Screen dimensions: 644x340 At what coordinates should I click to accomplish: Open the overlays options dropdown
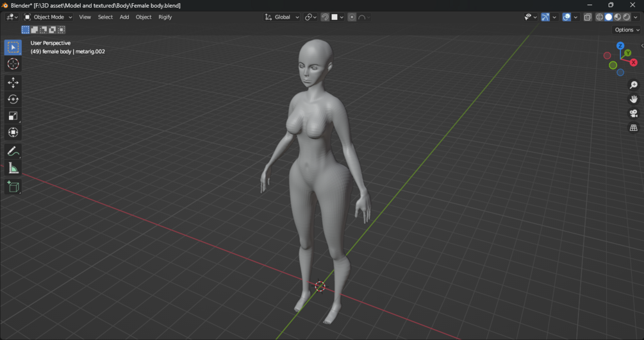575,17
